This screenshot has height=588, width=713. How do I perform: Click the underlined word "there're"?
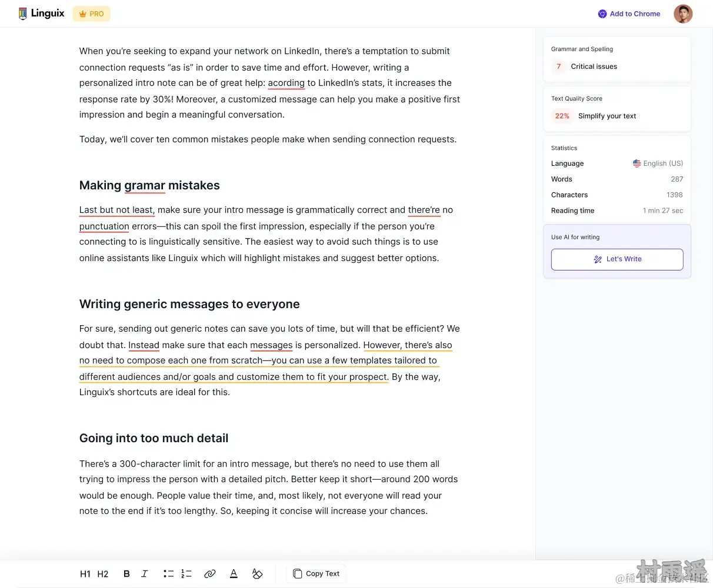[424, 210]
